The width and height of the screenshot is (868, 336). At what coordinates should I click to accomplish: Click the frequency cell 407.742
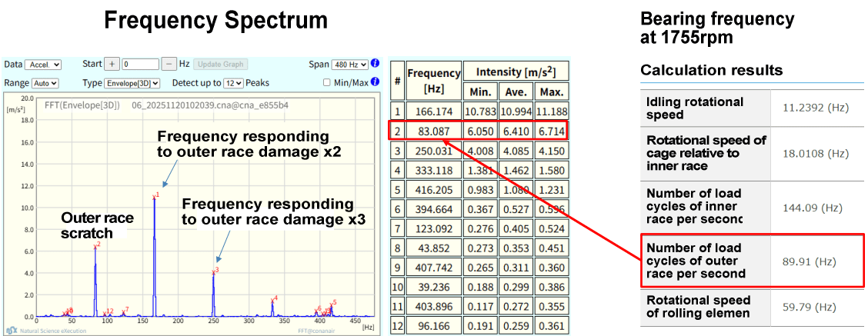tap(433, 267)
